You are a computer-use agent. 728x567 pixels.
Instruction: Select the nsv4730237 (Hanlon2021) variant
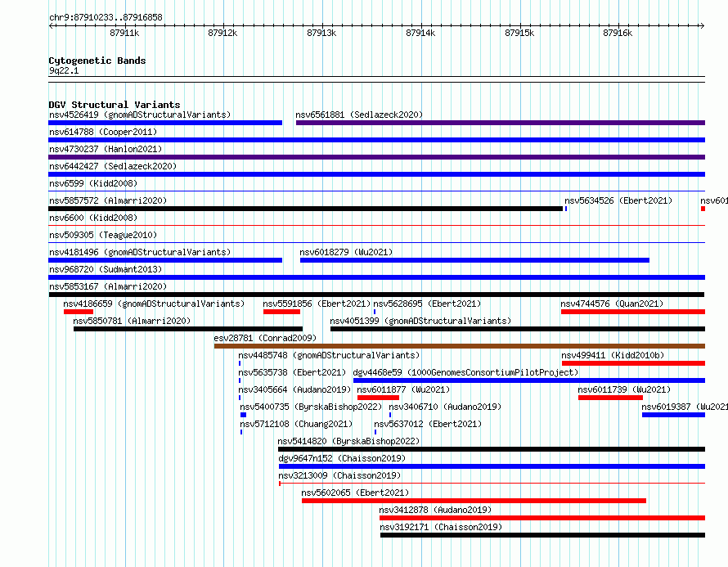point(106,149)
